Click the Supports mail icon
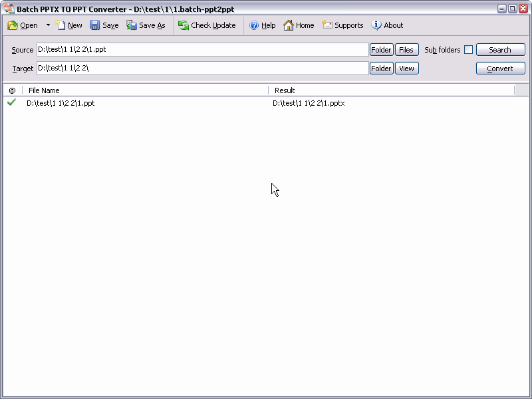The image size is (532, 399). (327, 25)
